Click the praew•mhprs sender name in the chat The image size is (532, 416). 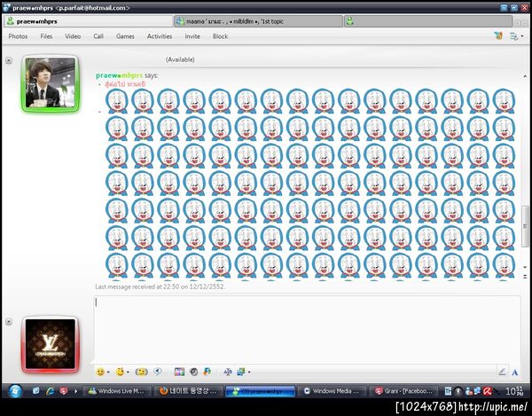click(119, 75)
